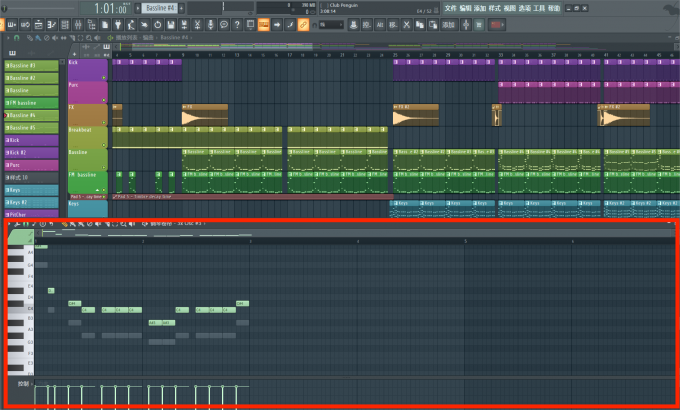Select FM bassline in pattern list

coord(31,103)
